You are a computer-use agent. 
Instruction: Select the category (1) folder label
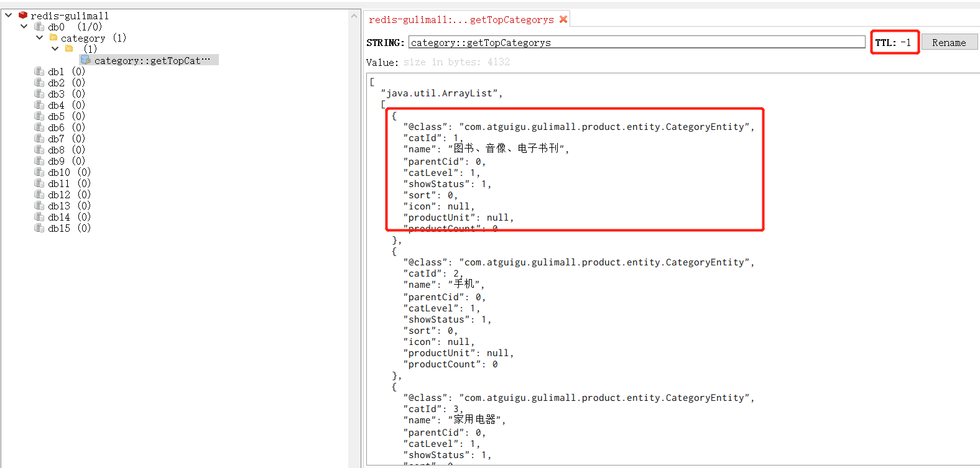pos(93,38)
